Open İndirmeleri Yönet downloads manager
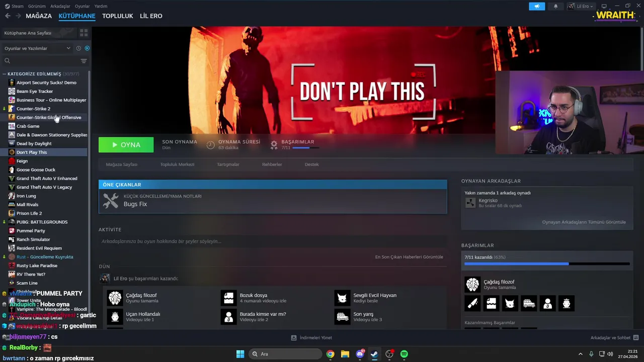Viewport: 644px width, 362px height. point(311,338)
